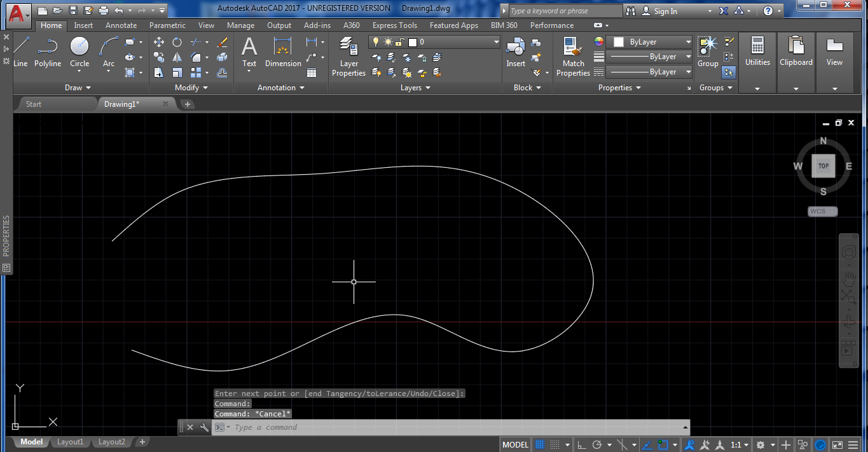Select the Move tool in Modify panel
The height and width of the screenshot is (452, 868).
(158, 41)
